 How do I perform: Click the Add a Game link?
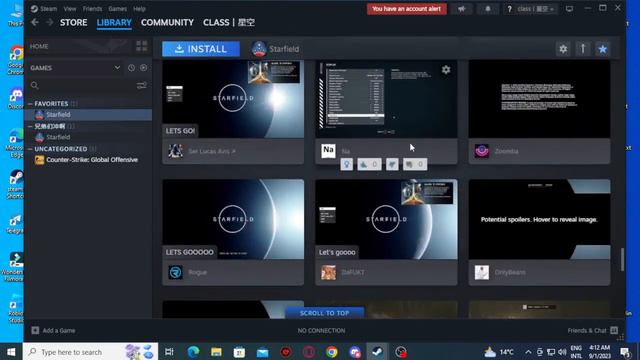[x=59, y=330]
